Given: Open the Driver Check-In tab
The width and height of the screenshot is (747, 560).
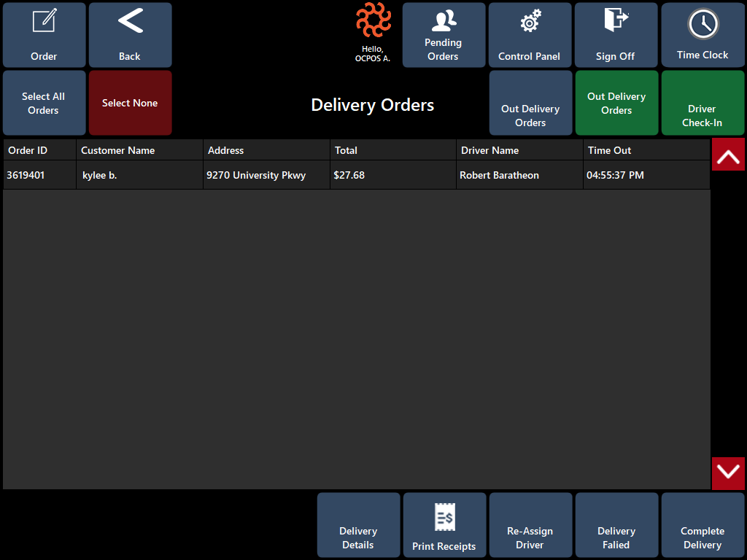Looking at the screenshot, I should point(703,103).
